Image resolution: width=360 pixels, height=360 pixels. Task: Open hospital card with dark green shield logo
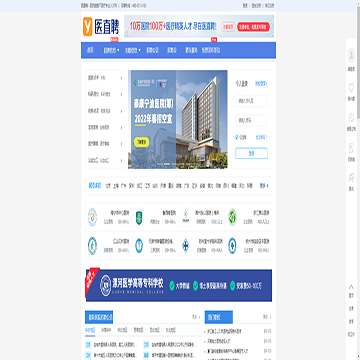[x=155, y=217]
